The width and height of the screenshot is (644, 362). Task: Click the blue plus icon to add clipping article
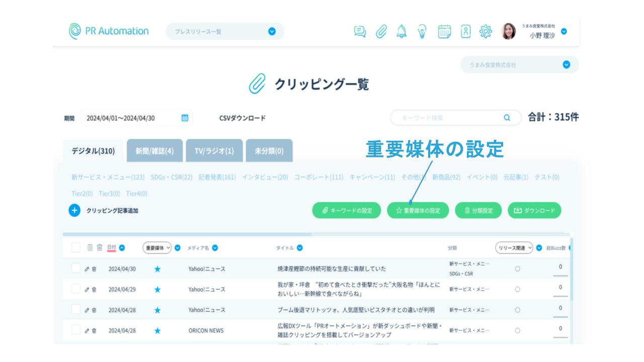click(x=74, y=211)
